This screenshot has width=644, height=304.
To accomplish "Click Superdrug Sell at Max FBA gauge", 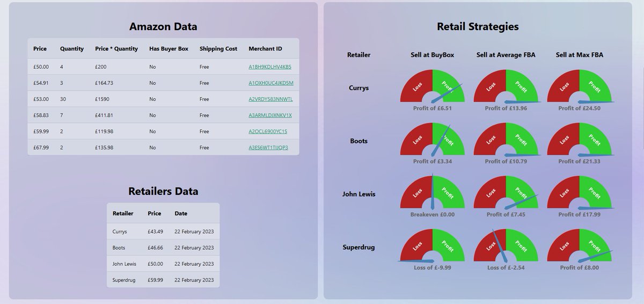I will tap(580, 245).
